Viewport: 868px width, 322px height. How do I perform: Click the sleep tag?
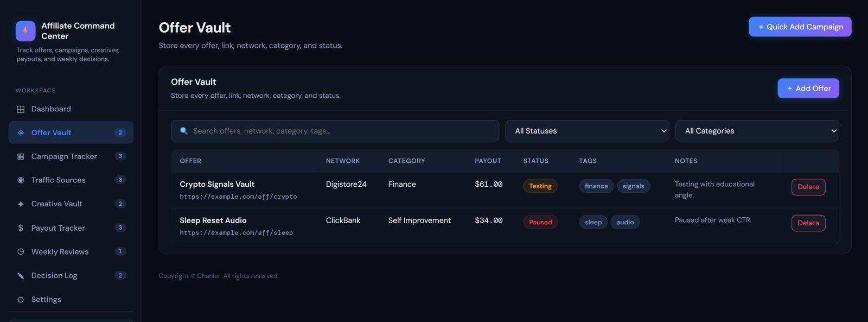tap(593, 222)
